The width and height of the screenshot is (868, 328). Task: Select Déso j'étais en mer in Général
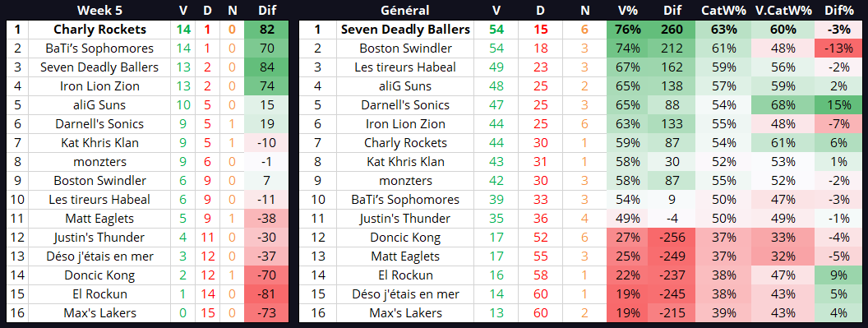click(x=405, y=294)
